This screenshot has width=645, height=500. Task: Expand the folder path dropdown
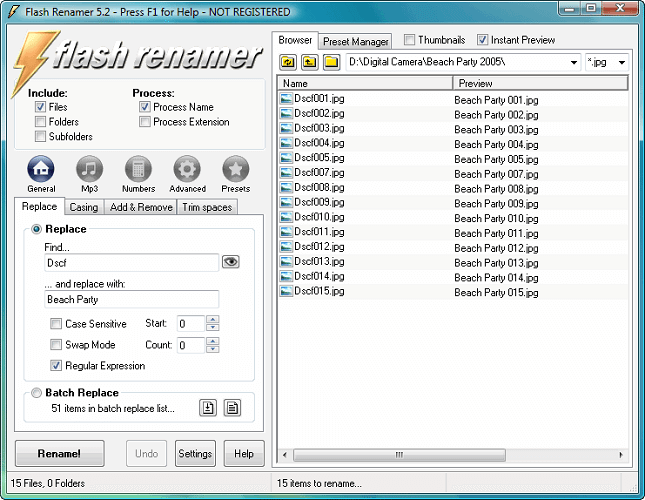(573, 62)
